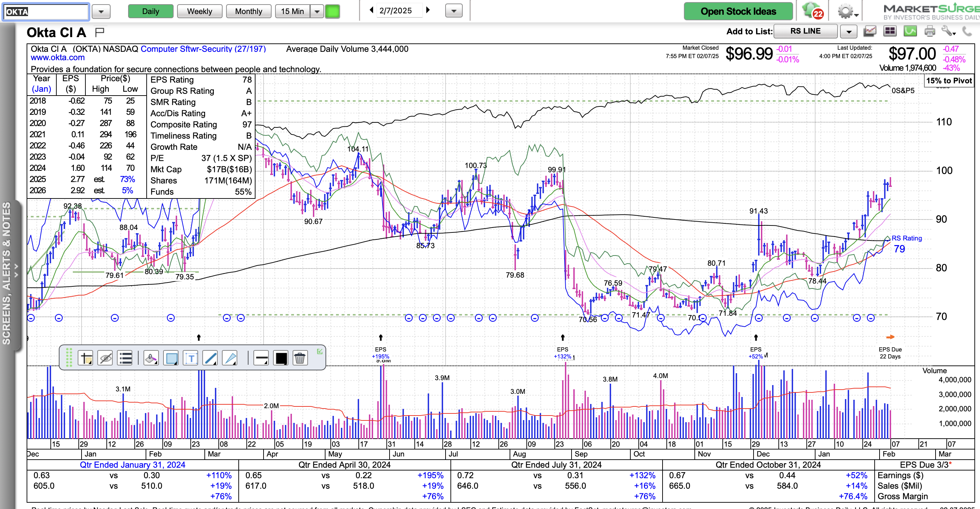Toggle the green square next to 15 Min
This screenshot has height=509, width=980.
332,12
